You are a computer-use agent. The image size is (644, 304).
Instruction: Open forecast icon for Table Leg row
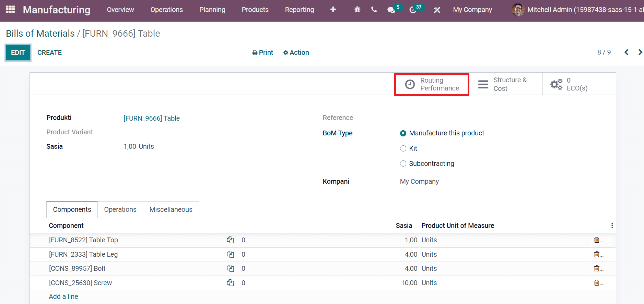[230, 254]
